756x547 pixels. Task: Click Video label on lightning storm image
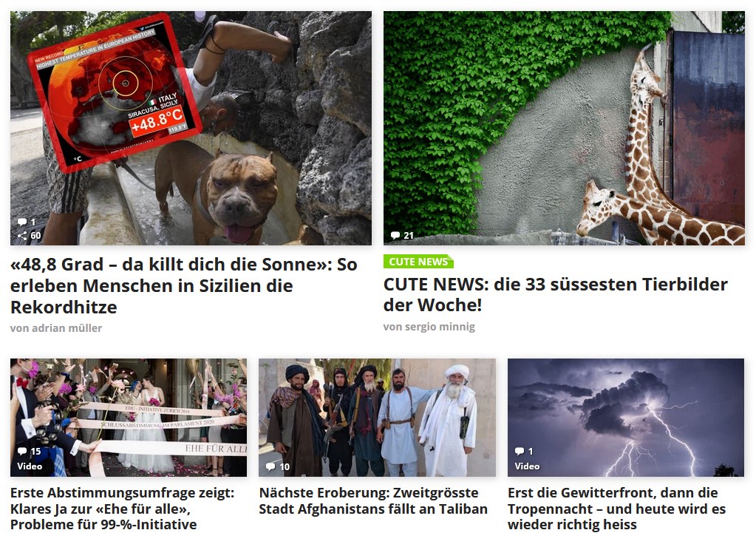pyautogui.click(x=527, y=466)
